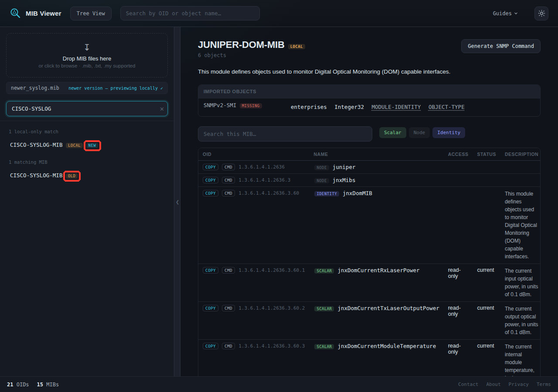Image resolution: width=558 pixels, height=392 pixels.
Task: Click Generate SNMP Command button
Action: [x=501, y=46]
